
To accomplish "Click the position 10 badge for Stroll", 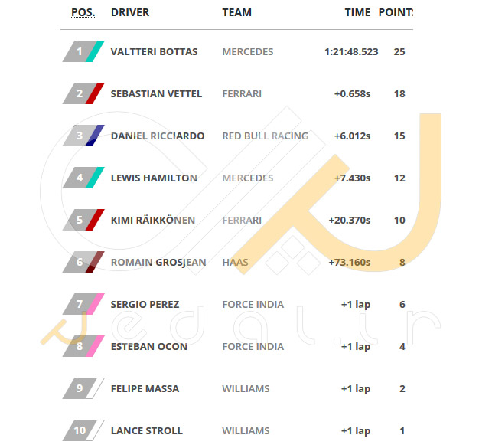I will [x=83, y=430].
